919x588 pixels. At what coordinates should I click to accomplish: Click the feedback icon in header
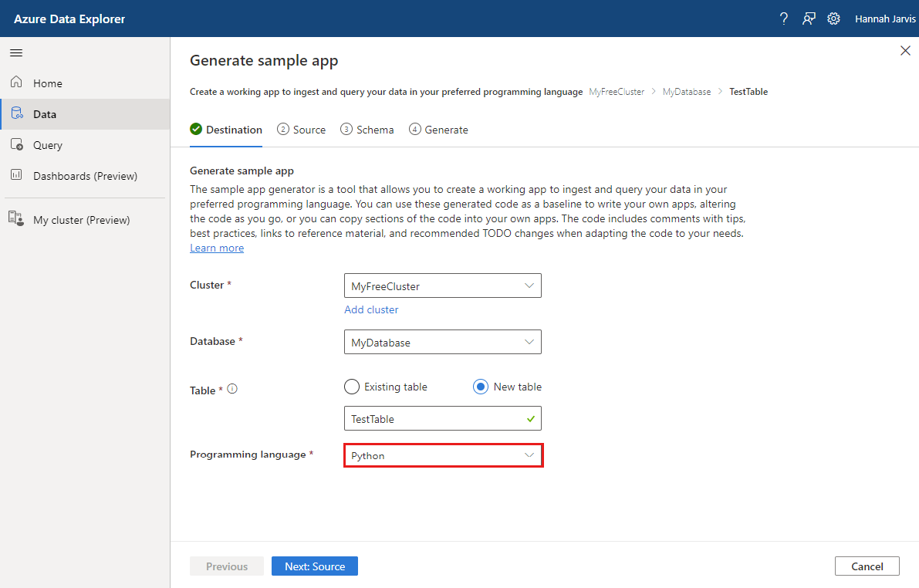[809, 19]
